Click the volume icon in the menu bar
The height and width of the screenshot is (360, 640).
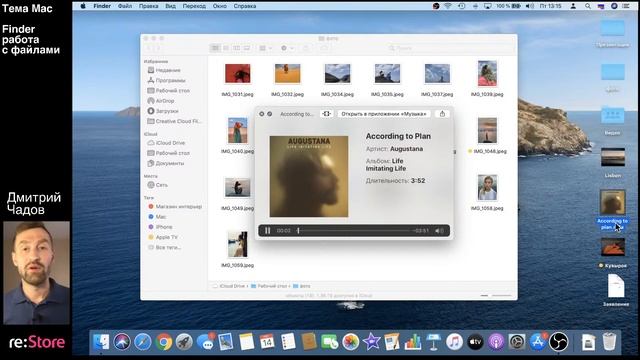529,6
